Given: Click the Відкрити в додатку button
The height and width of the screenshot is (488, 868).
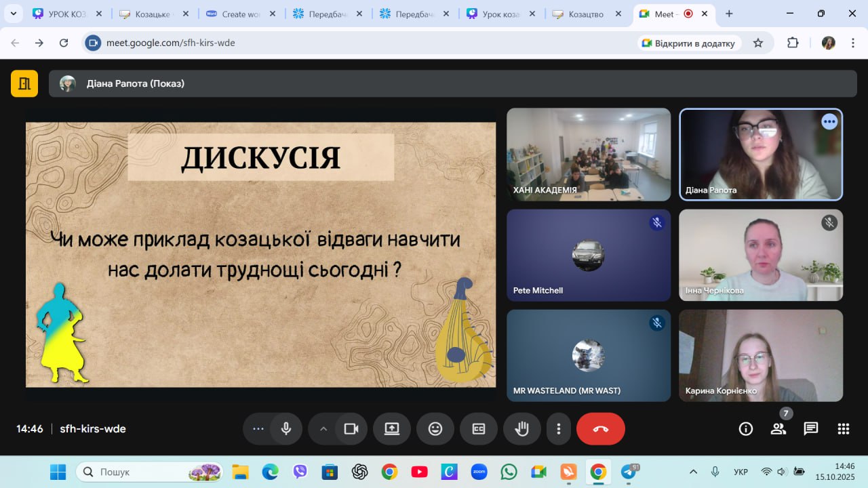Looking at the screenshot, I should coord(688,43).
